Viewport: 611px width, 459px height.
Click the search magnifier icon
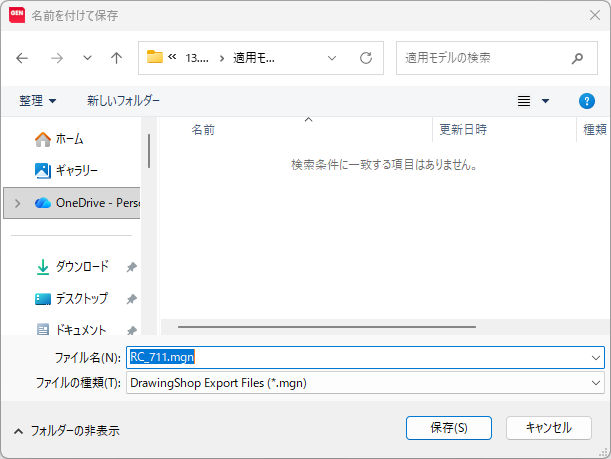pos(577,58)
